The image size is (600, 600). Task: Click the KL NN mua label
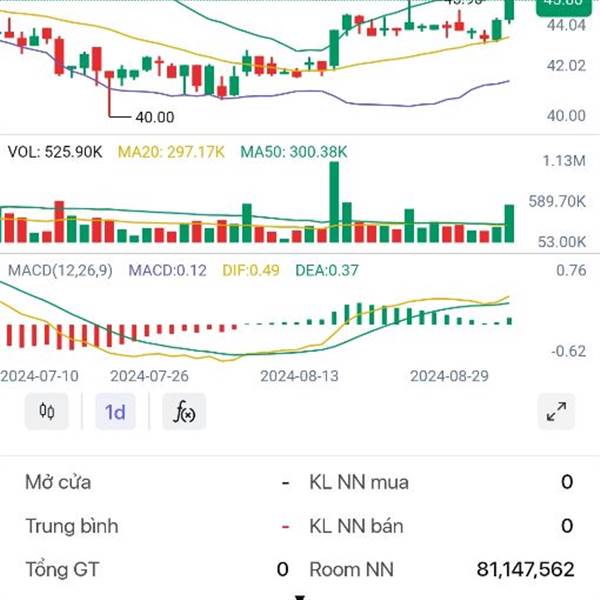tap(359, 482)
